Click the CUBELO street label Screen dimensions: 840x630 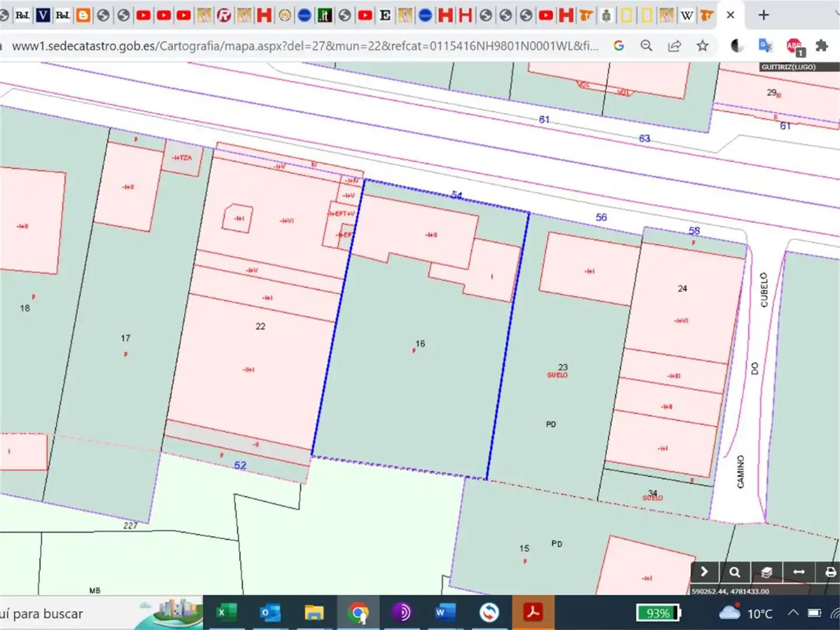click(764, 289)
